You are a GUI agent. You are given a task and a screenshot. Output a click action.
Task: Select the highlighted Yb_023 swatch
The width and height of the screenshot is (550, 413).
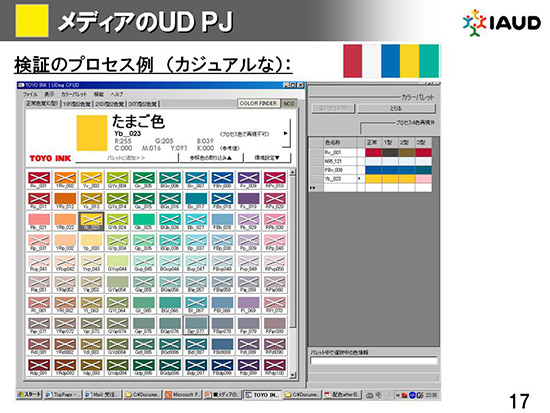[92, 220]
